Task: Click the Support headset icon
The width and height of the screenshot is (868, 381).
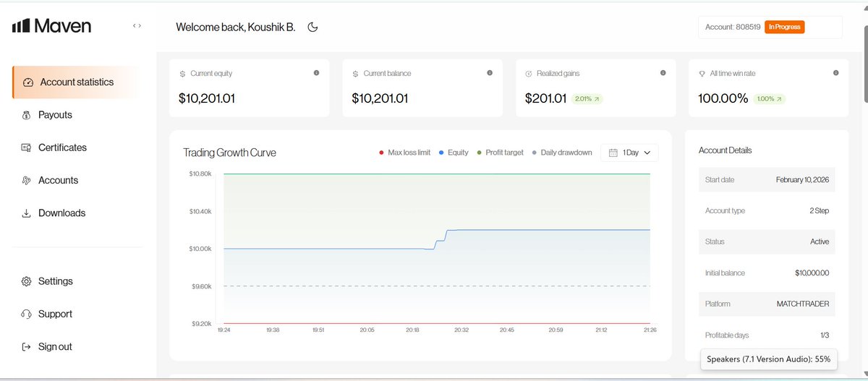Action: coord(27,314)
